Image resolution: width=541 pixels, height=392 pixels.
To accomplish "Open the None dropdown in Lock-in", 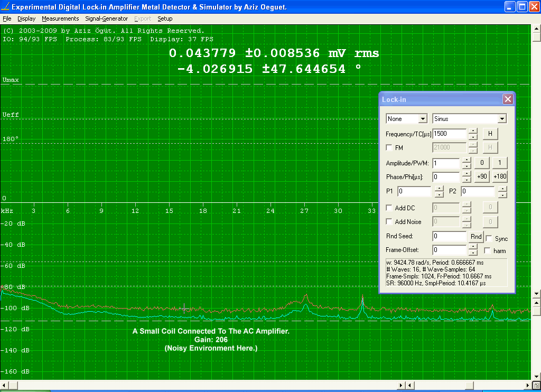I will (x=422, y=119).
